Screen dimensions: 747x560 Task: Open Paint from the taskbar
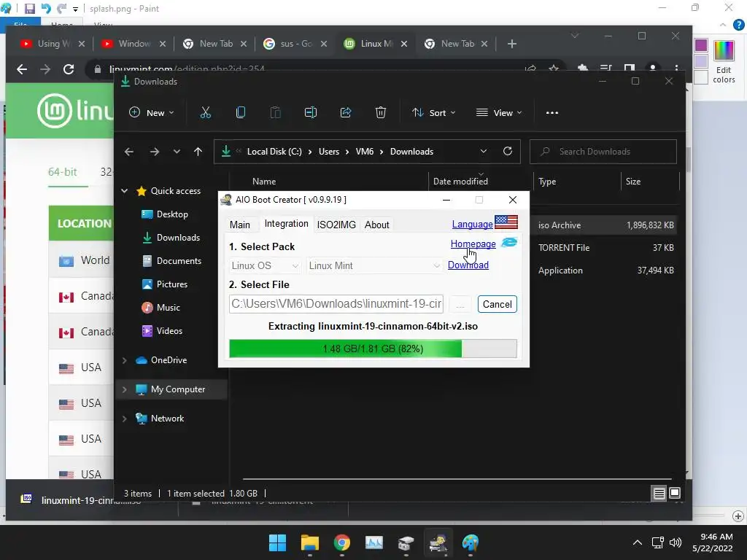tap(471, 542)
